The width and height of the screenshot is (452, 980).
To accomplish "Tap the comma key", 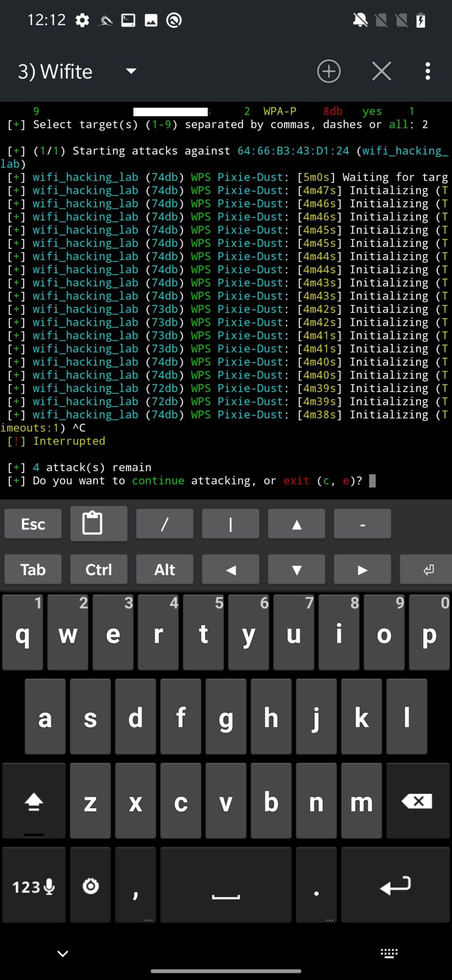I will (136, 885).
